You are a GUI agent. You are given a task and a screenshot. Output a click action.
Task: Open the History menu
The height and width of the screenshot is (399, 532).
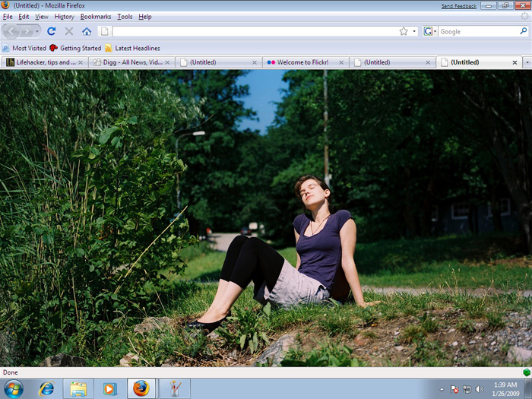(x=64, y=17)
